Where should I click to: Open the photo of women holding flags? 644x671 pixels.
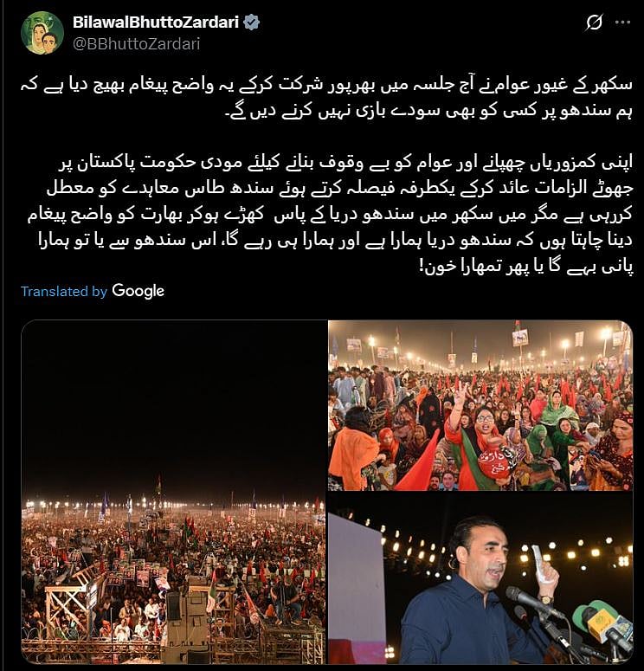(x=480, y=405)
